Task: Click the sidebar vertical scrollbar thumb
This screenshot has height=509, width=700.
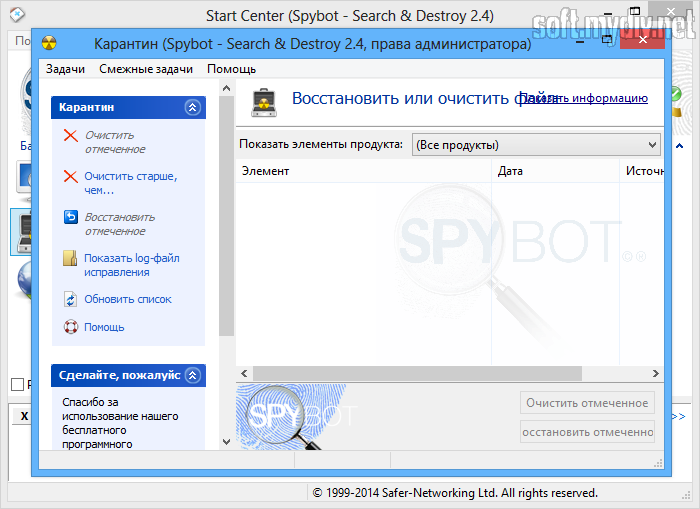Action: (x=226, y=216)
